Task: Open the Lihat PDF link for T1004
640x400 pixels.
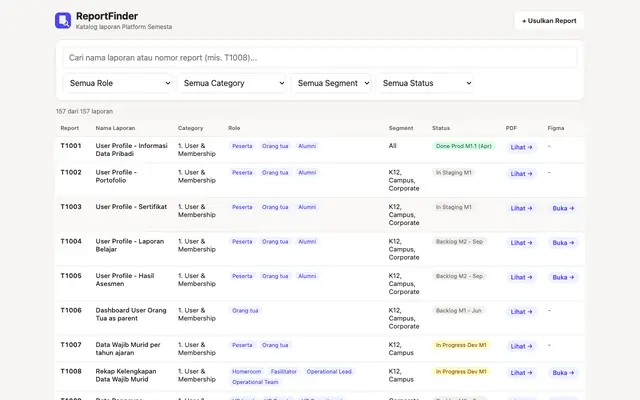Action: [x=521, y=243]
